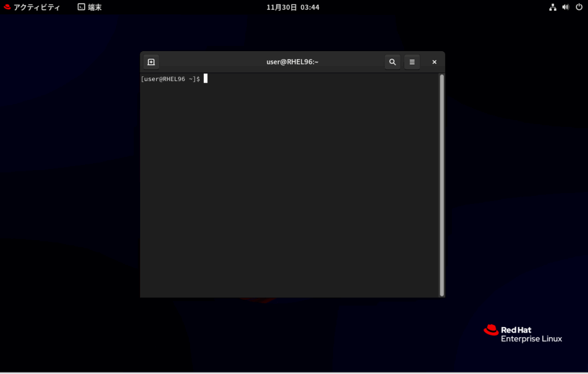The width and height of the screenshot is (588, 374).
Task: Click the terminal vertical scrollbar
Action: 442,184
